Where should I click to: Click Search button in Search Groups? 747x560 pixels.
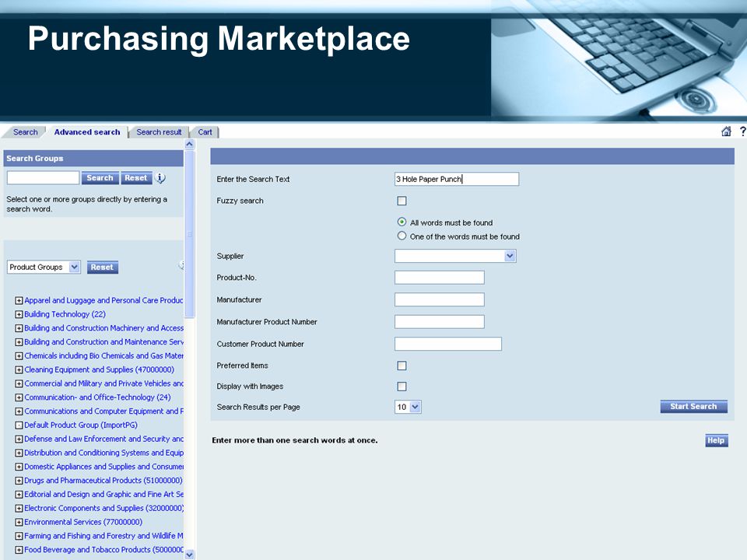pyautogui.click(x=100, y=178)
